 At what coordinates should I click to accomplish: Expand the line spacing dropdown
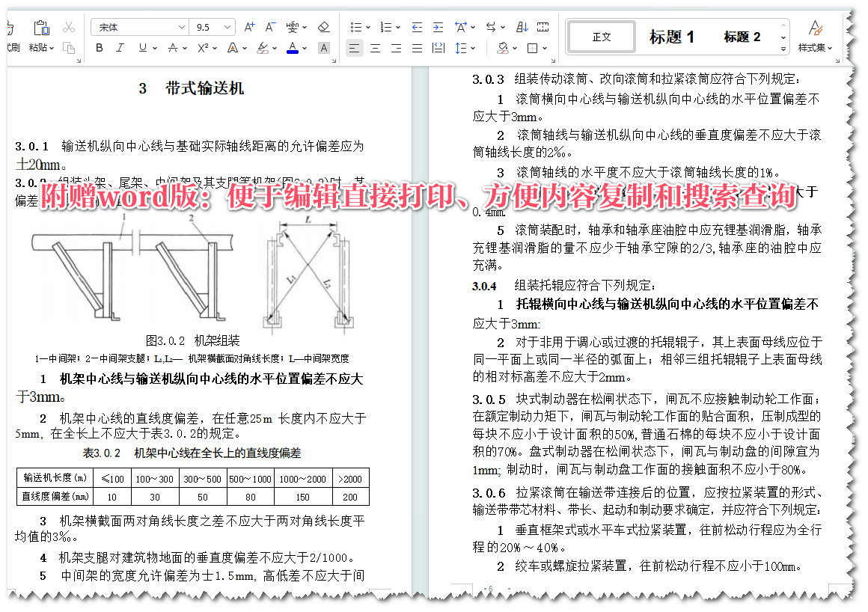[x=472, y=47]
